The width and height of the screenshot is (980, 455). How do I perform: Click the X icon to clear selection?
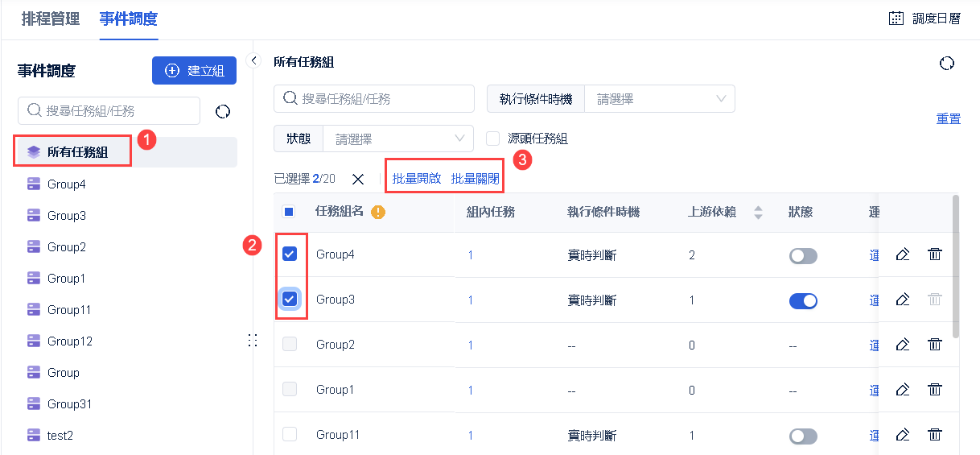point(358,179)
